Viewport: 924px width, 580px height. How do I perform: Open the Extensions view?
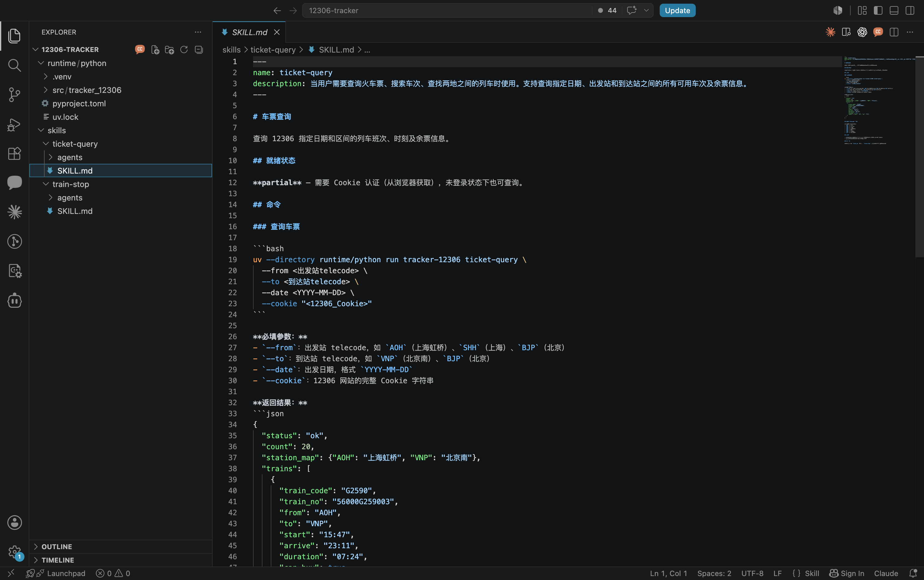click(15, 153)
